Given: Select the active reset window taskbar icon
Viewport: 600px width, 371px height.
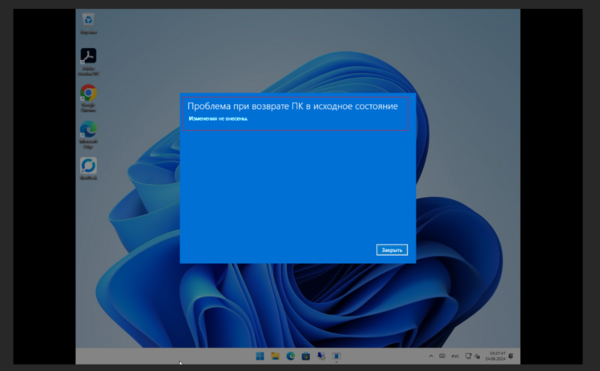Looking at the screenshot, I should pos(336,356).
